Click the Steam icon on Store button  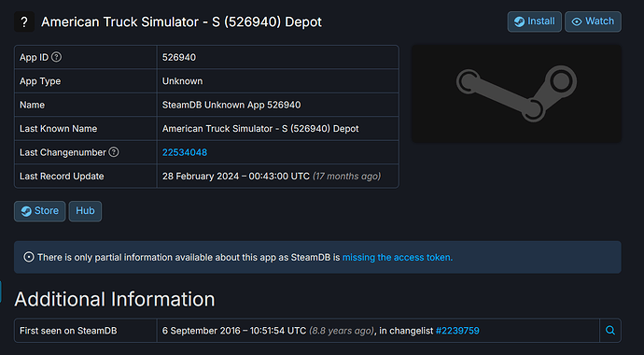click(x=26, y=211)
